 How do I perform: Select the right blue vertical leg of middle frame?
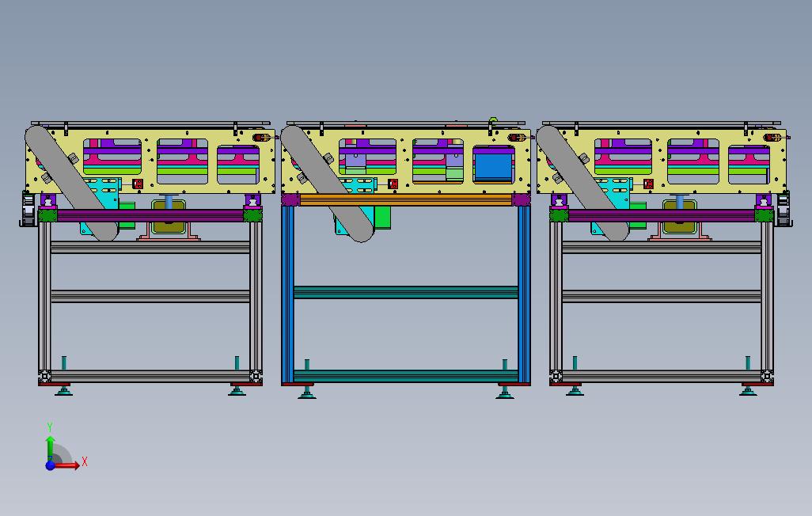524,294
